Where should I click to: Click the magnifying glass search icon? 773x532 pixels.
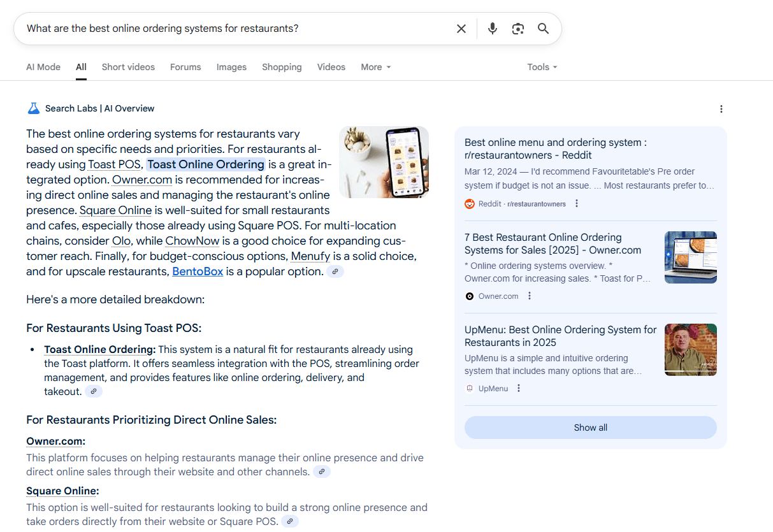[x=543, y=29]
